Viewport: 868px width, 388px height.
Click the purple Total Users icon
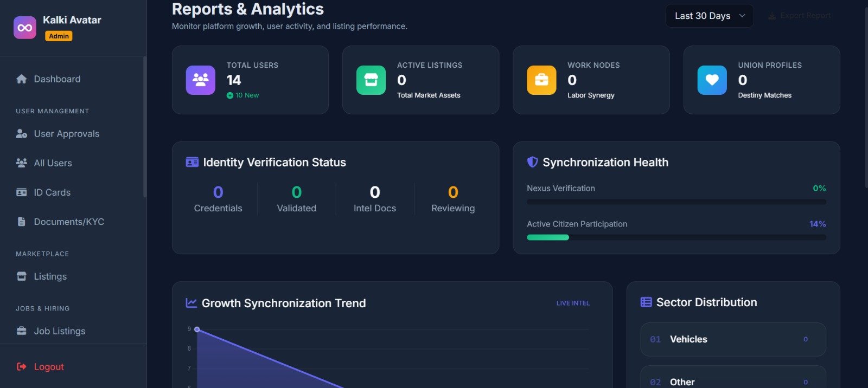[200, 80]
